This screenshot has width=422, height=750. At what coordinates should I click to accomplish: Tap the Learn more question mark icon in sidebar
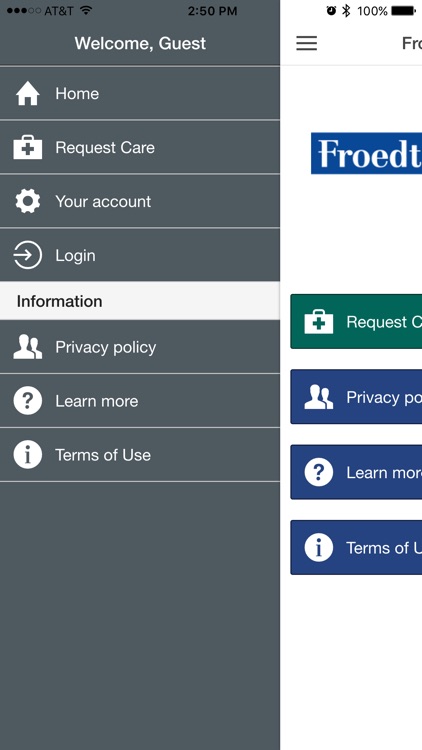(x=28, y=401)
